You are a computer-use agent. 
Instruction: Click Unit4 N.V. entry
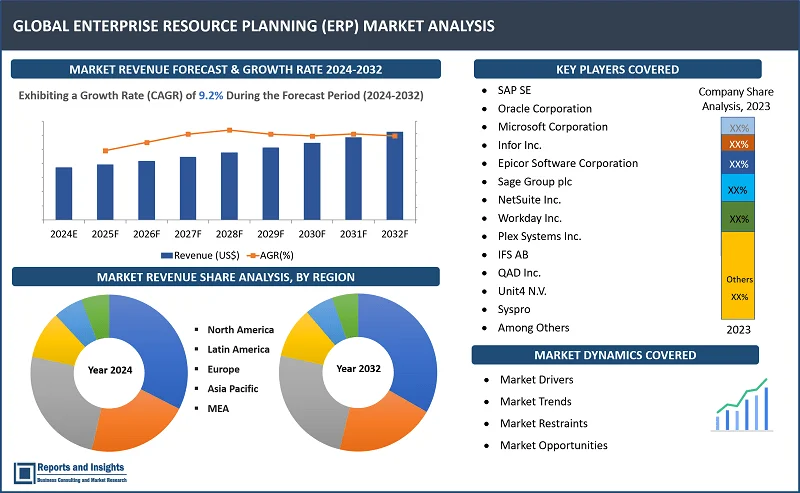coord(522,291)
